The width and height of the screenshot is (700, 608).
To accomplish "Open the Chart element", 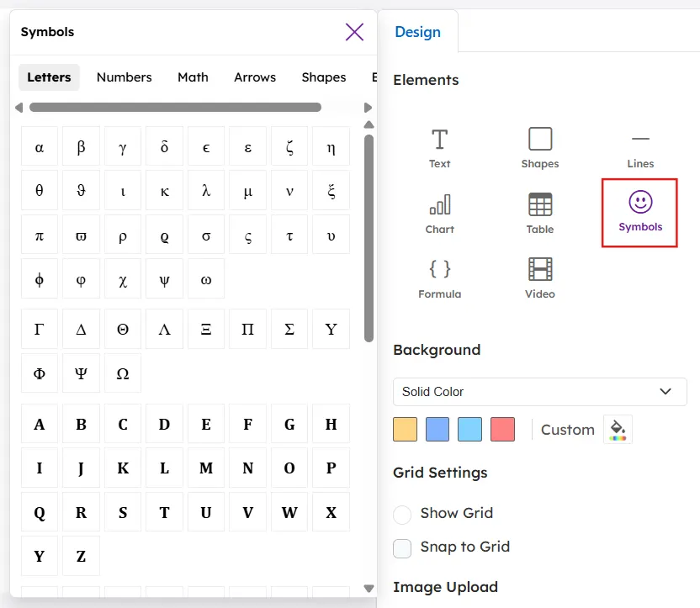I will 439,212.
